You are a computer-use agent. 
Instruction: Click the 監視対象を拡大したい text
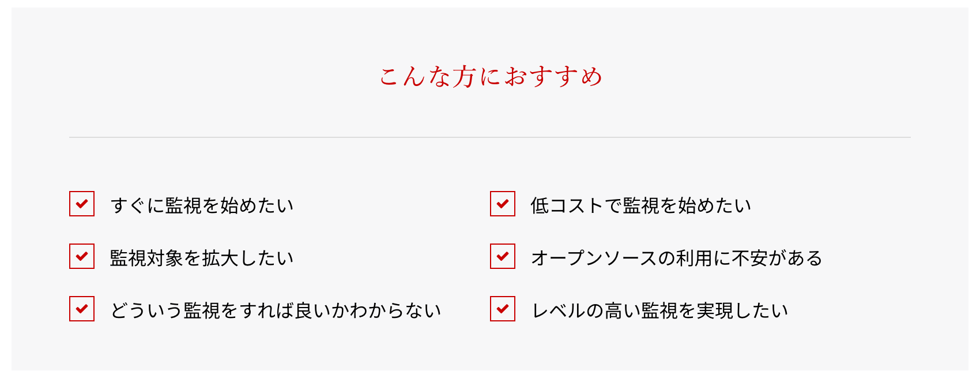coord(202,258)
